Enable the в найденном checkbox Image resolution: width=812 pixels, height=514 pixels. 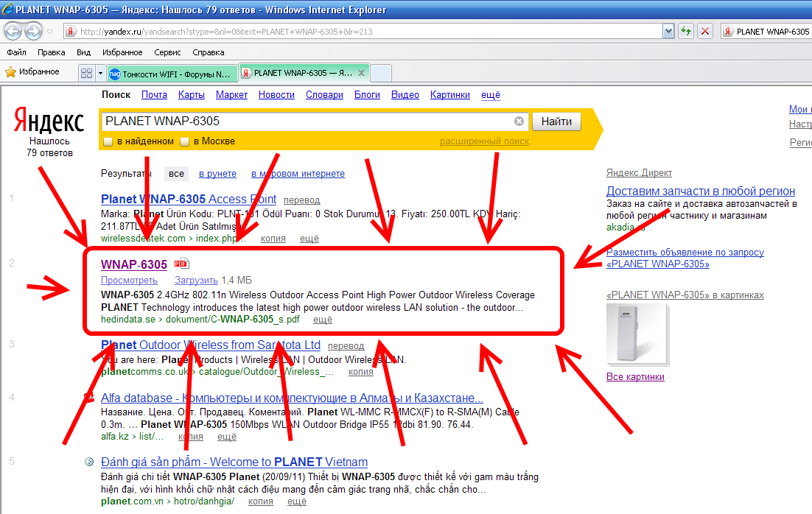pyautogui.click(x=108, y=141)
